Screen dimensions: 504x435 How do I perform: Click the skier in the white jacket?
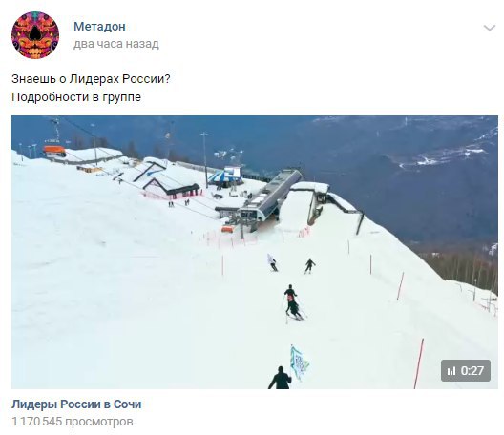(272, 262)
